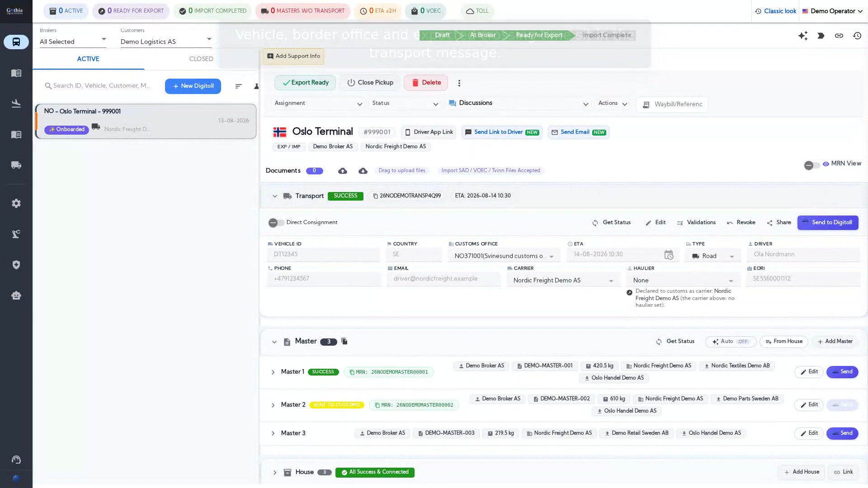Open the three-dot more options menu
This screenshot has width=868, height=488.
(459, 83)
